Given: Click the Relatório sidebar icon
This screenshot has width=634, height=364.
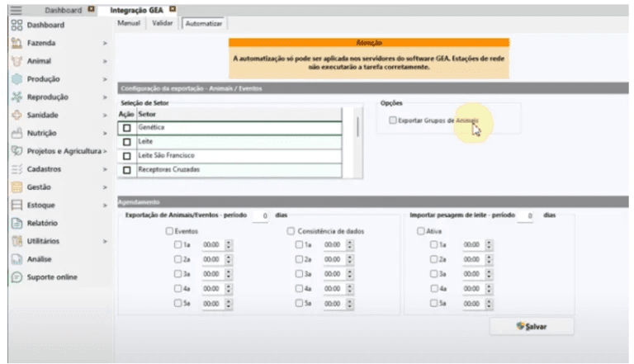Looking at the screenshot, I should coord(17,223).
